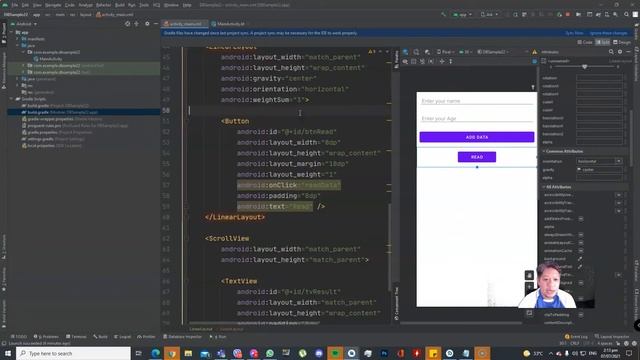Select settings.gradle file
Image resolution: width=640 pixels, height=360 pixels.
(x=52, y=139)
